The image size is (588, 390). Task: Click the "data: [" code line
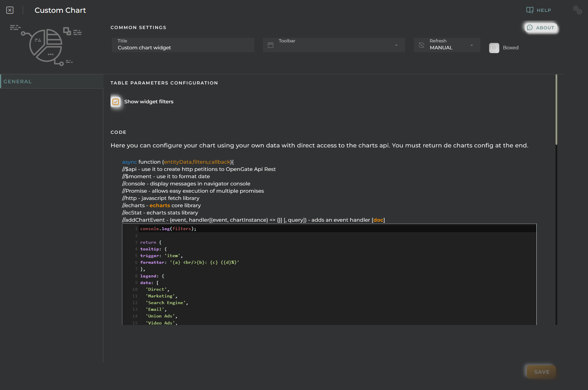(149, 283)
